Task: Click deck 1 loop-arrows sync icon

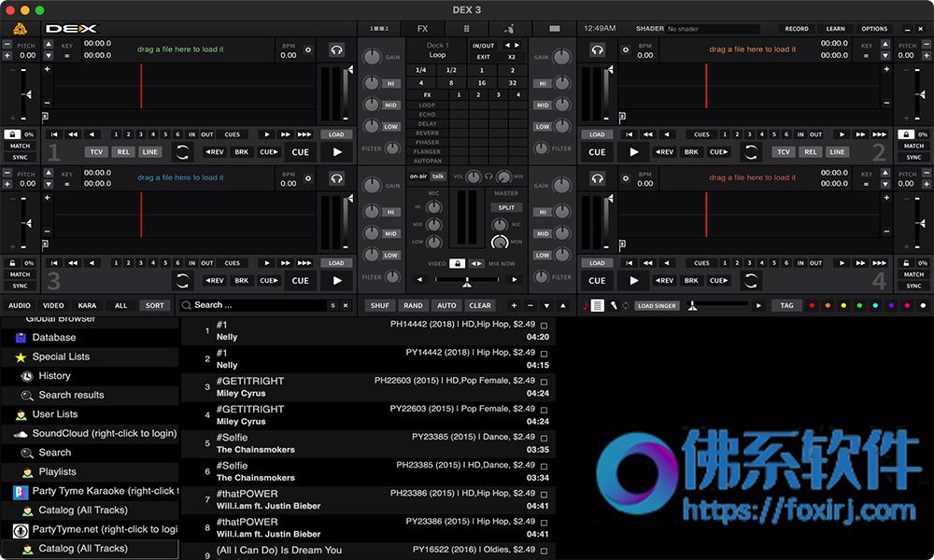Action: [x=182, y=152]
